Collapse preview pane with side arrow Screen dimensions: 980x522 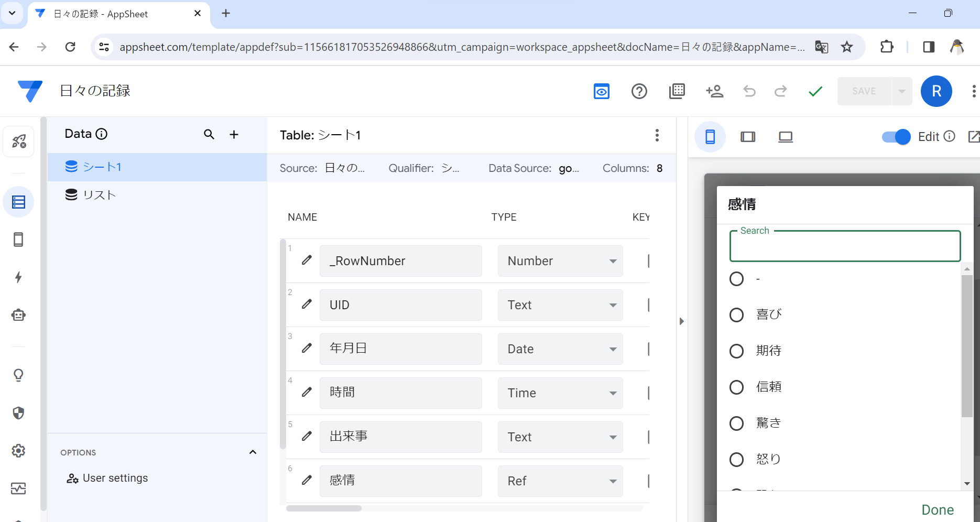tap(682, 321)
